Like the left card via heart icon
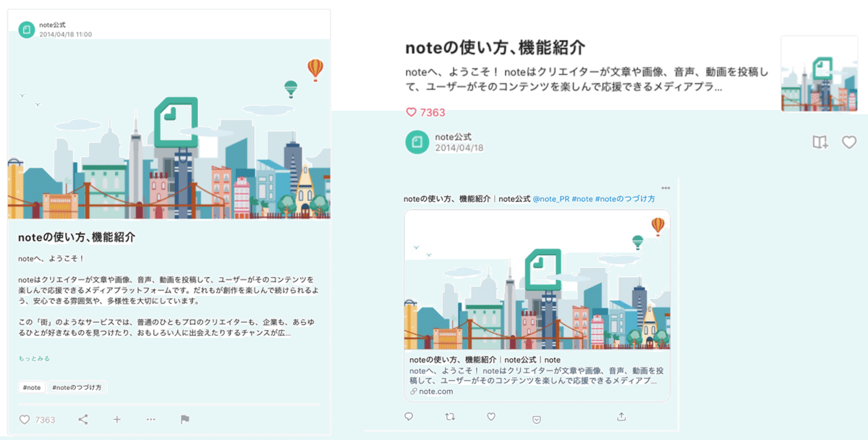This screenshot has width=868, height=440. [25, 420]
